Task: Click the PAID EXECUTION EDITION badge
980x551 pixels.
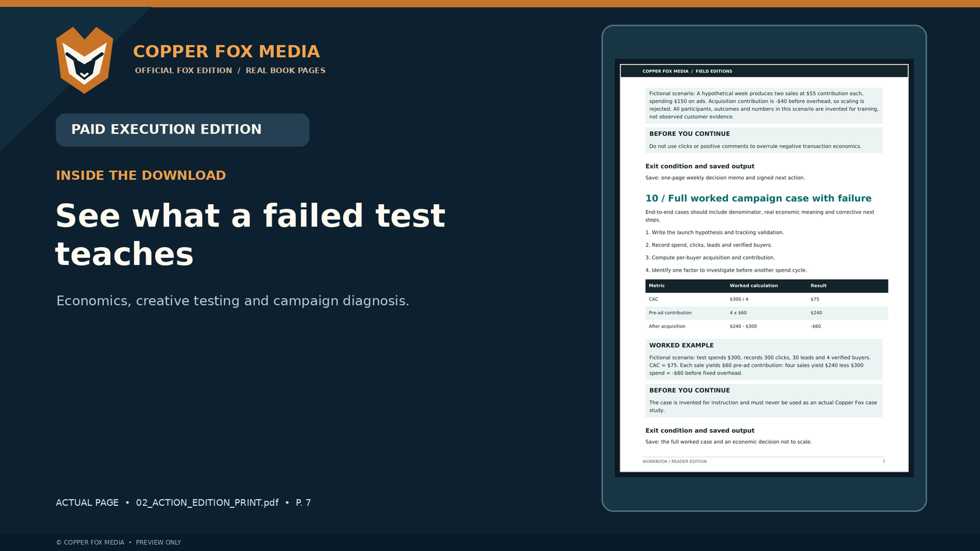Action: 183,130
